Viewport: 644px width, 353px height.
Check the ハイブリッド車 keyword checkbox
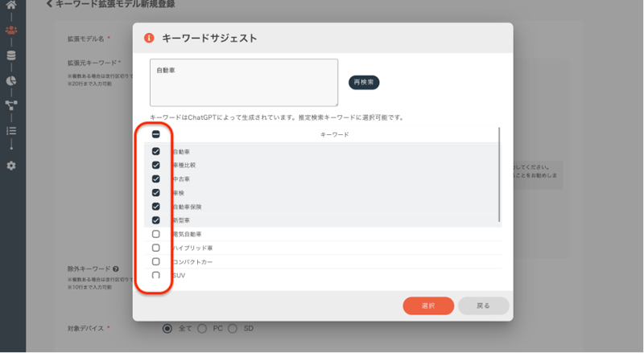[155, 248]
